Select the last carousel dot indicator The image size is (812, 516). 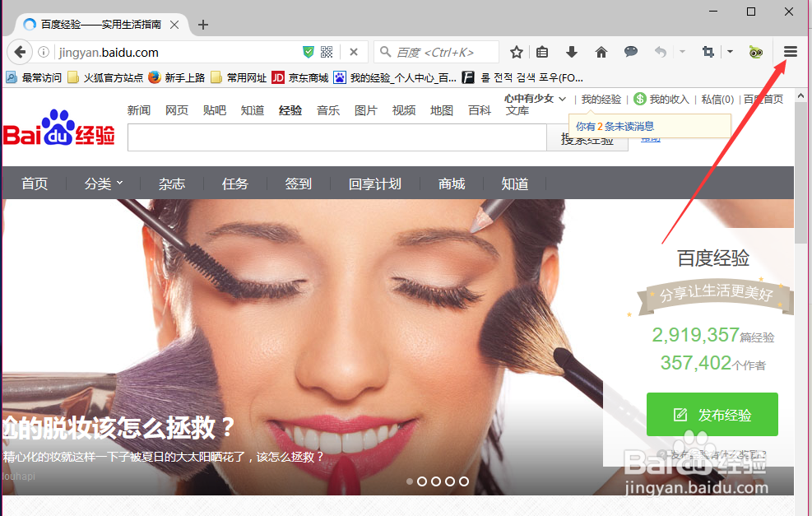[464, 481]
